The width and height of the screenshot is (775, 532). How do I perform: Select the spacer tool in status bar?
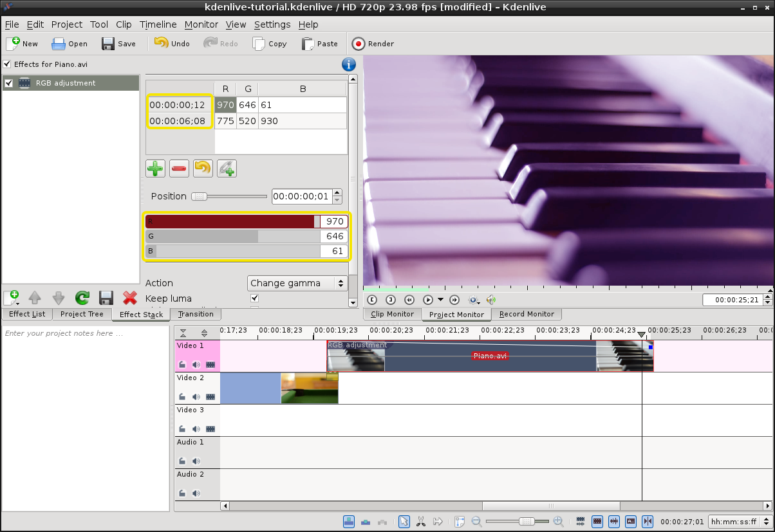[438, 521]
